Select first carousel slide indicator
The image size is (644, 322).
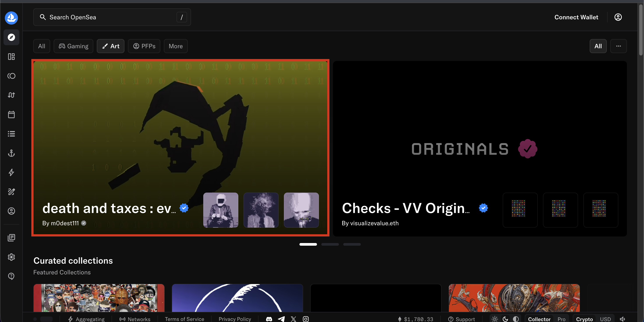308,244
